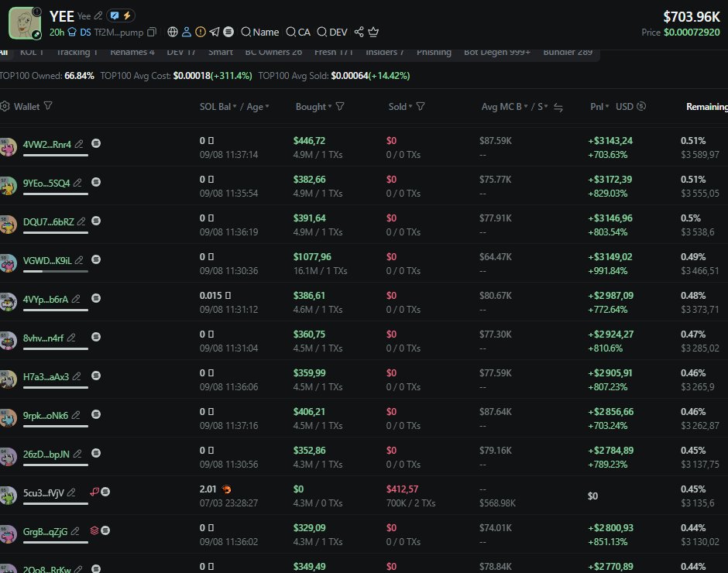The image size is (728, 573).
Task: Sort by Remaining column header
Action: 706,106
